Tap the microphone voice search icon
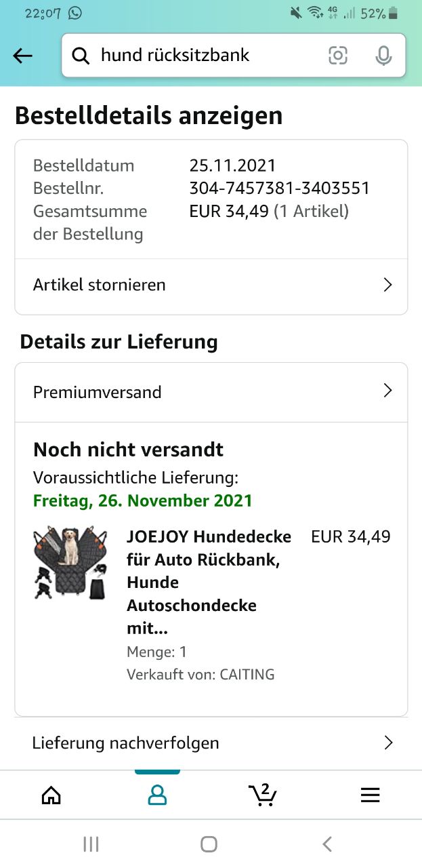422x868 pixels. (x=383, y=56)
